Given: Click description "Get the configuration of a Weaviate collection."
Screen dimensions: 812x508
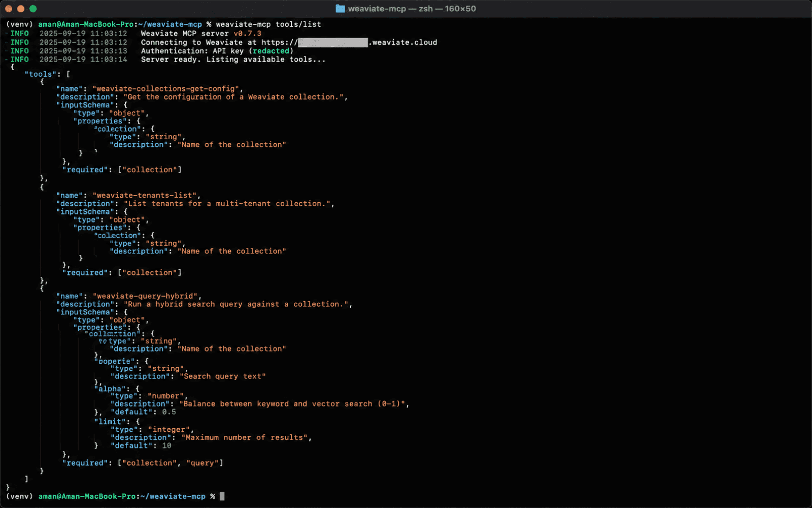Looking at the screenshot, I should coord(233,97).
